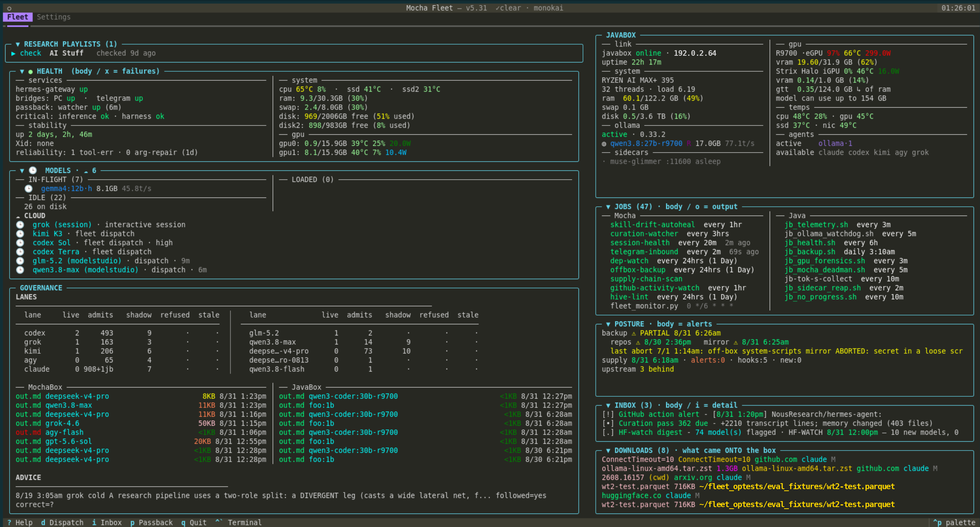The width and height of the screenshot is (980, 527).
Task: Open the [.] HF-watch digest marker
Action: point(608,433)
